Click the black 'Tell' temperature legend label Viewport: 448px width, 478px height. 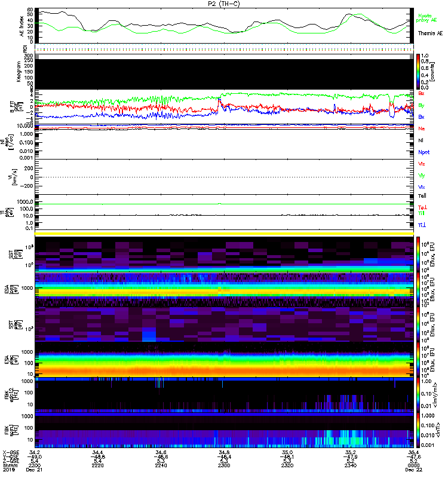tap(422, 196)
